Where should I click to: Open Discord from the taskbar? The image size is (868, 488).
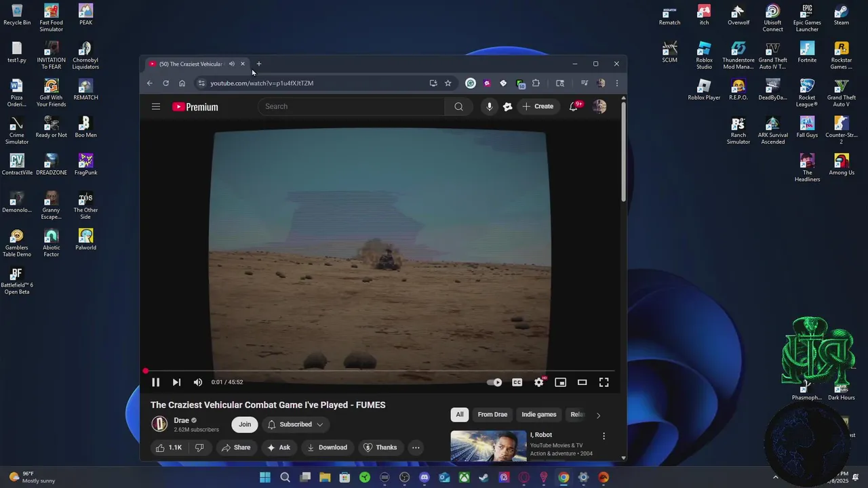425,477
